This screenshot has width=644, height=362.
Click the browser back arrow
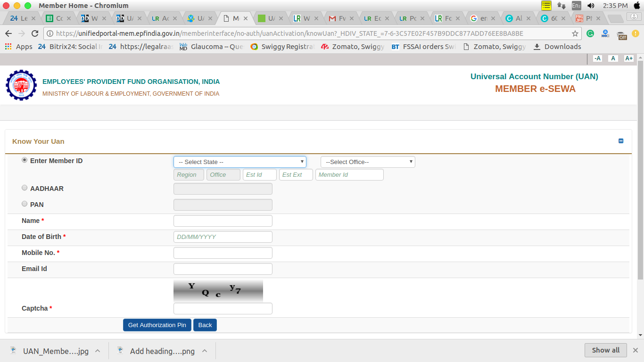pyautogui.click(x=8, y=33)
